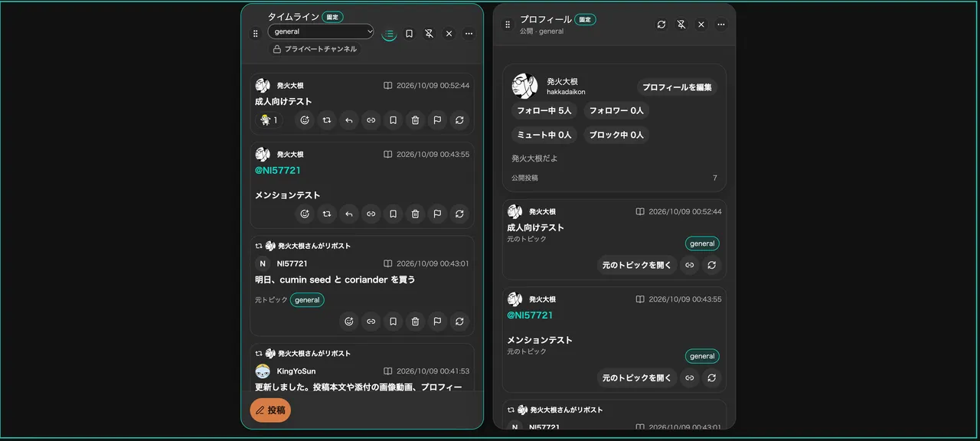
Task: Copy link of 成人向けテスト post in Timeline
Action: point(371,120)
